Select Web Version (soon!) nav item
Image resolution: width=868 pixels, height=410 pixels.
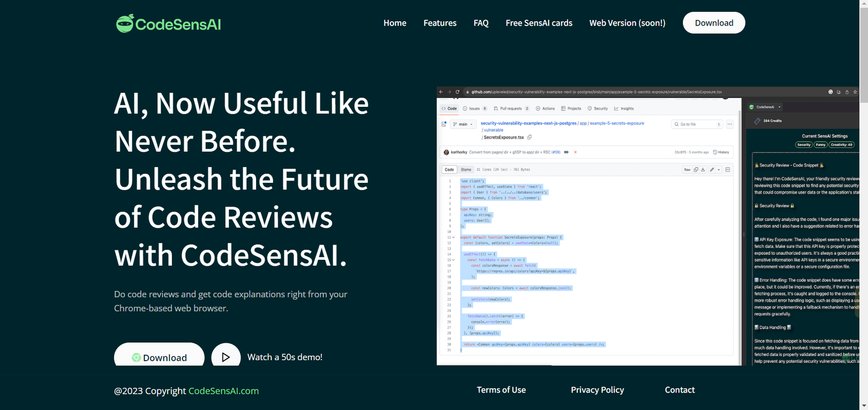click(x=628, y=23)
